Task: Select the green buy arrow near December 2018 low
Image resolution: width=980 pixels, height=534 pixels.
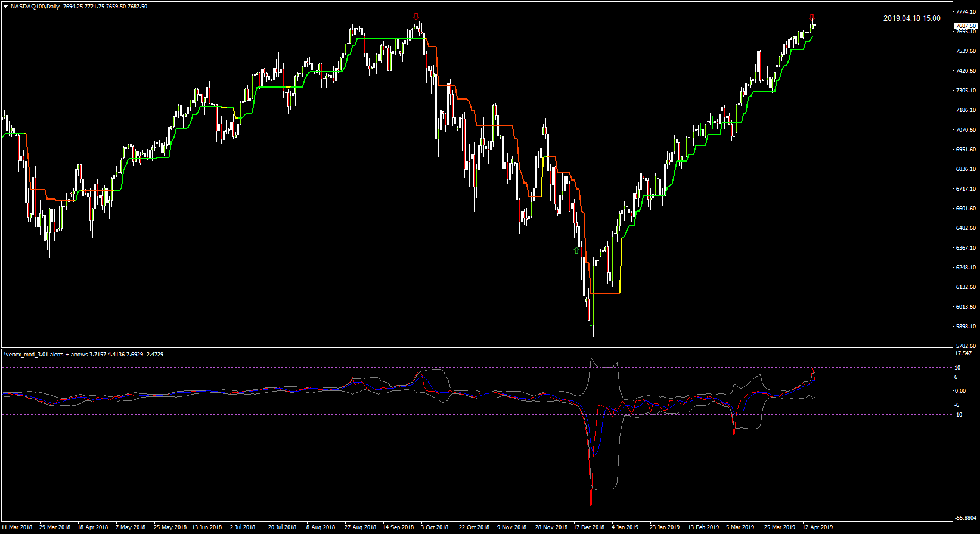Action: 576,251
